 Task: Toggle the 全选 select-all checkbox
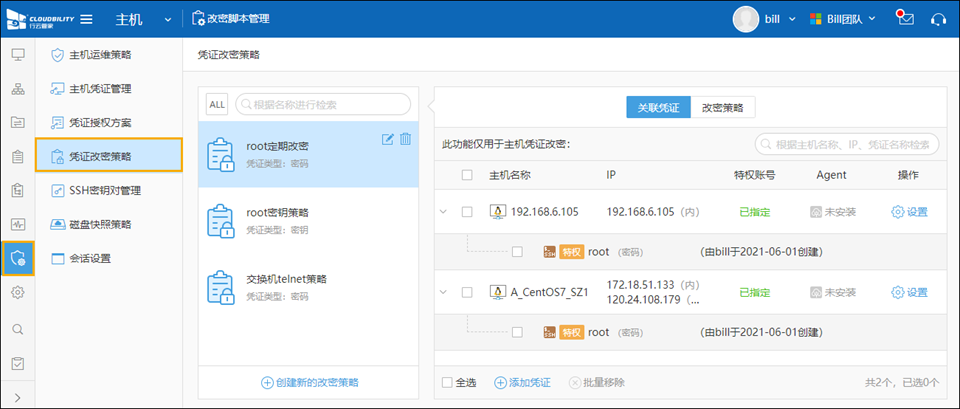[x=447, y=382]
